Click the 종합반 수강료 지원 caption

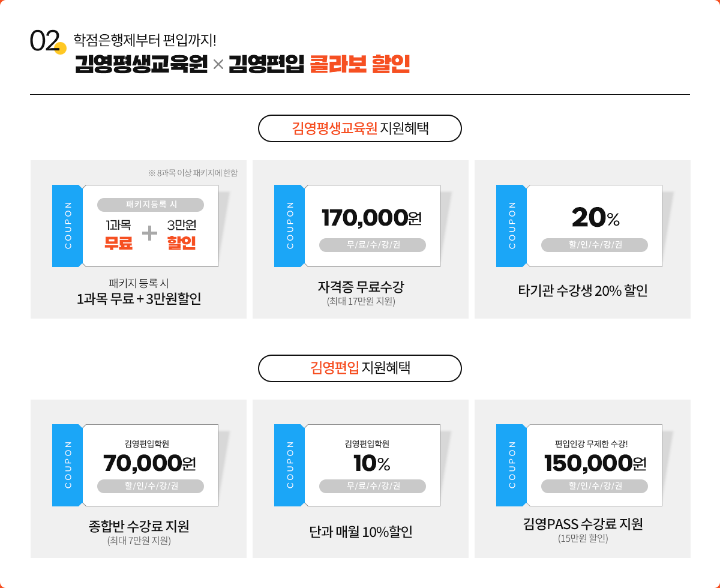coord(139,526)
